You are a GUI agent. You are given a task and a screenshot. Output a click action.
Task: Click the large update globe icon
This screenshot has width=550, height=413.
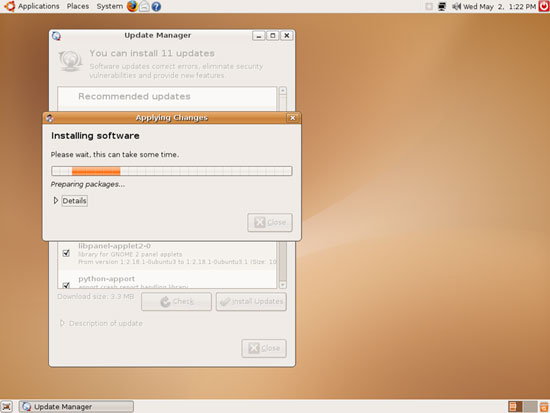(x=71, y=60)
